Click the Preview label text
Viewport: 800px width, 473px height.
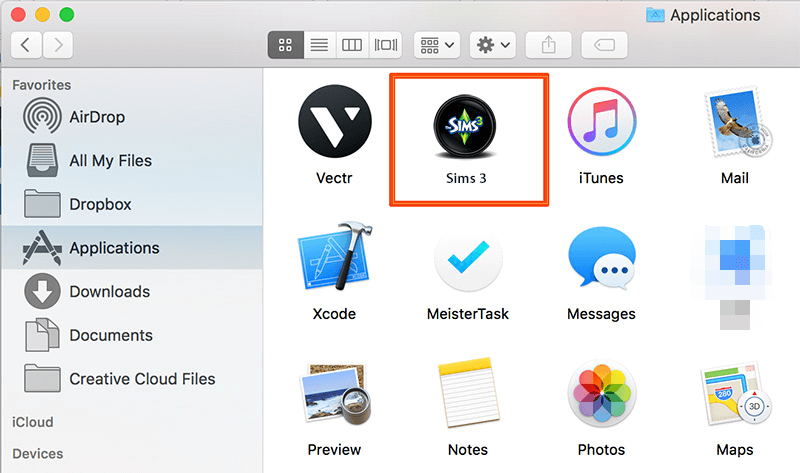pos(334,450)
